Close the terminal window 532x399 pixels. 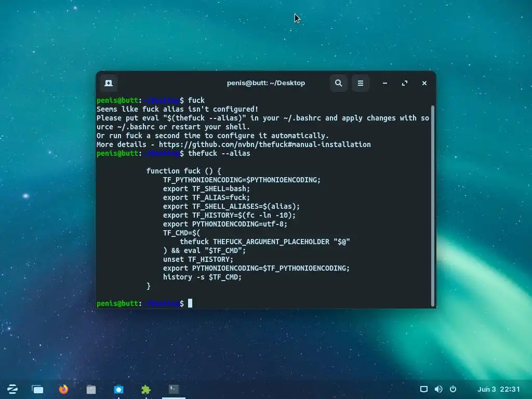click(424, 83)
